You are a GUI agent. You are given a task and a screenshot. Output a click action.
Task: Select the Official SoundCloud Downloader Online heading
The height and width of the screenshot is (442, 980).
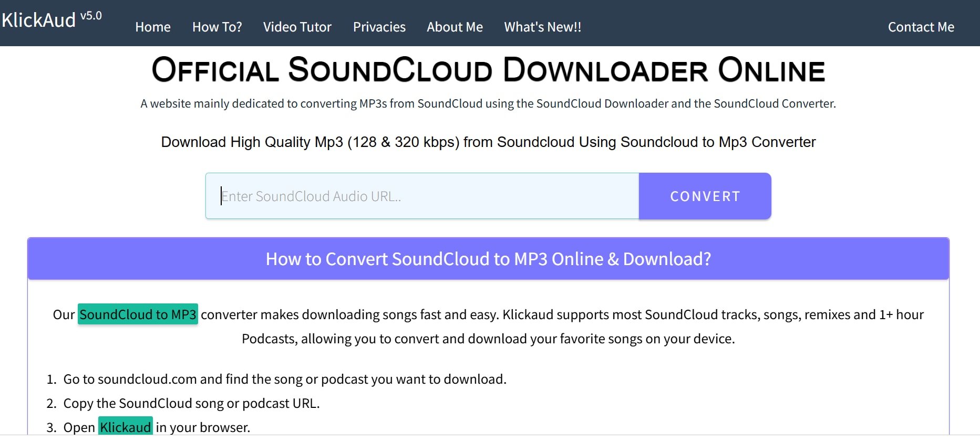[x=489, y=70]
